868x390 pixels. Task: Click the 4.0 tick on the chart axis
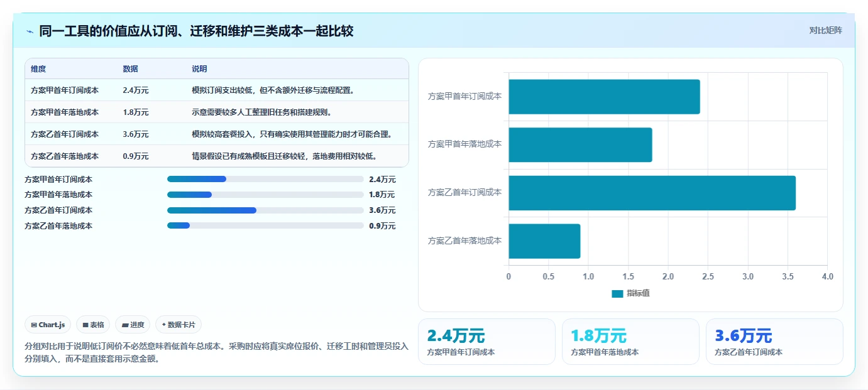tap(827, 276)
